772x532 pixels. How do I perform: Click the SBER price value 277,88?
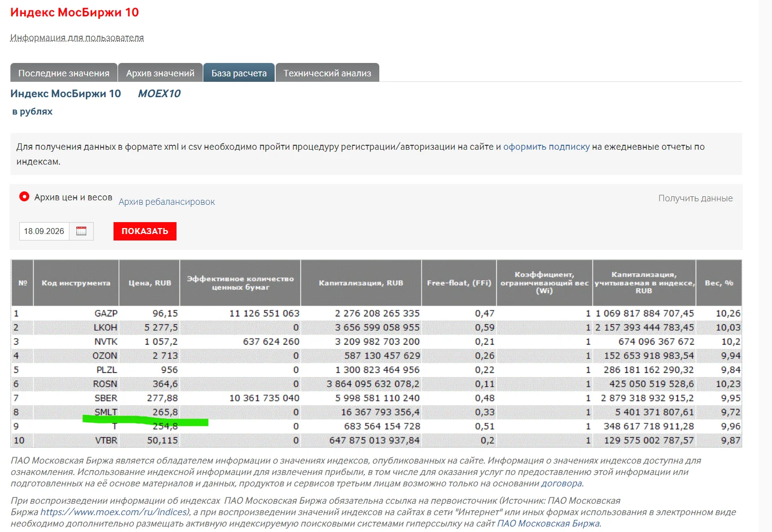(163, 398)
